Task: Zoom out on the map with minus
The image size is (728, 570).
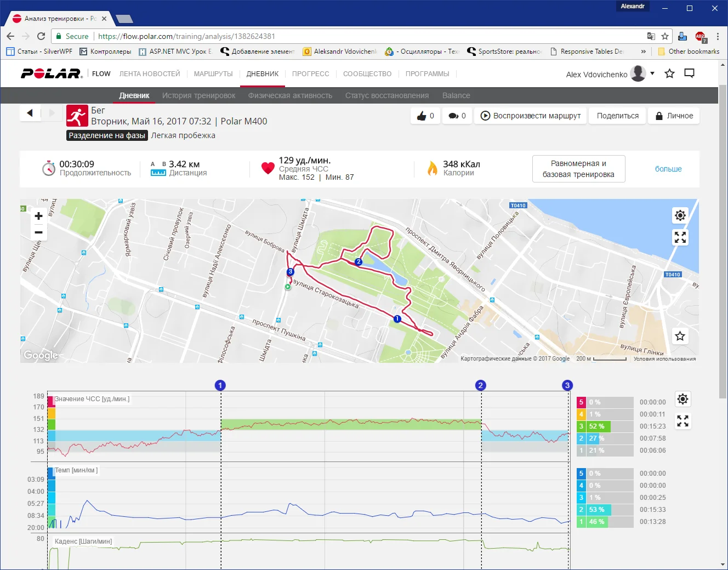Action: [x=38, y=232]
